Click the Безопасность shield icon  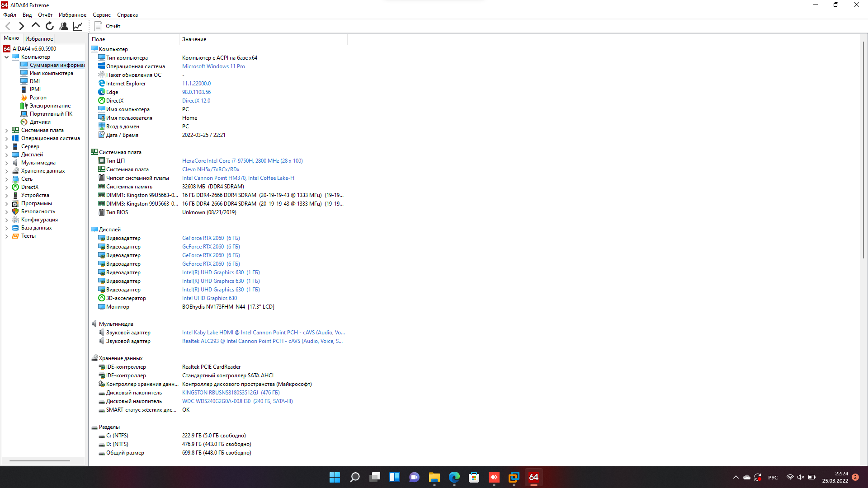click(15, 211)
